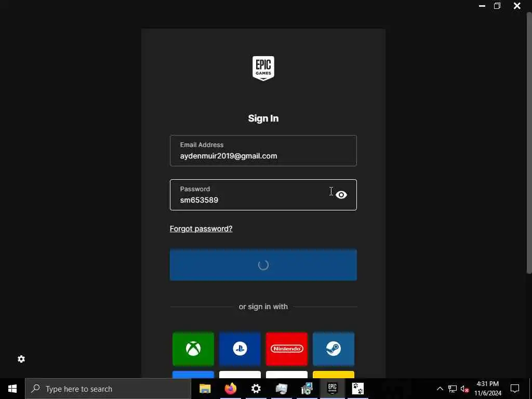Click the Email Address field
Image resolution: width=532 pixels, height=399 pixels.
point(263,151)
